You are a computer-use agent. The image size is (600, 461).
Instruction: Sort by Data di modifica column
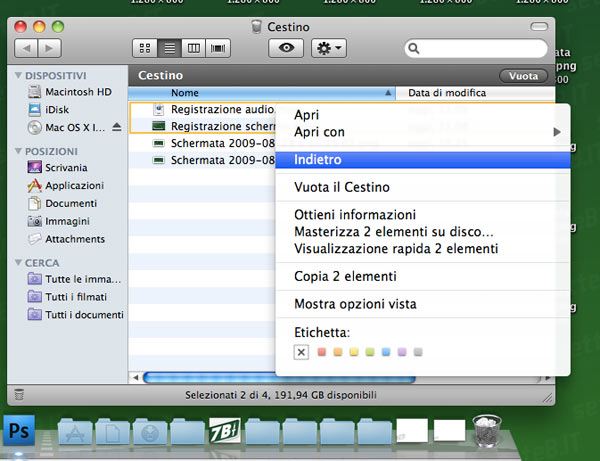point(475,93)
